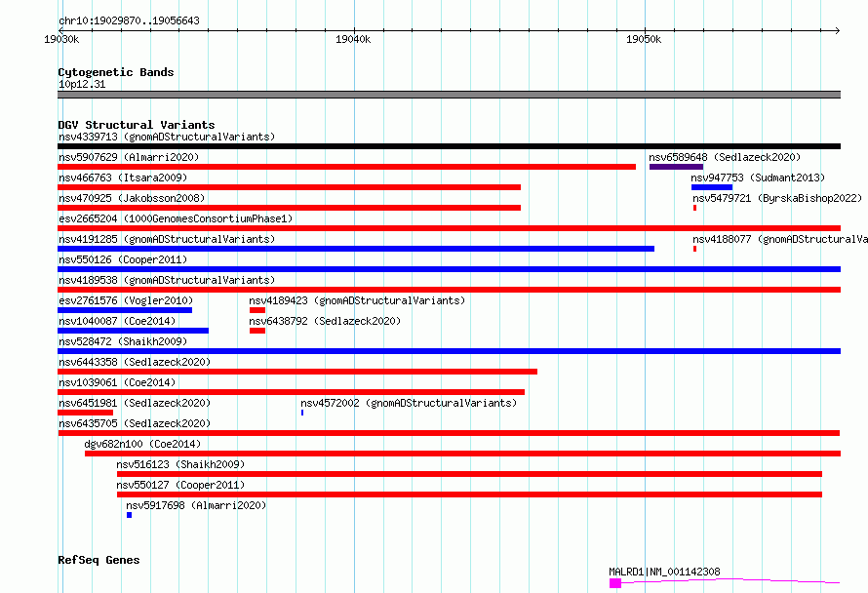This screenshot has width=868, height=593.
Task: Click the small red nsv6438792 bar
Action: (x=257, y=331)
